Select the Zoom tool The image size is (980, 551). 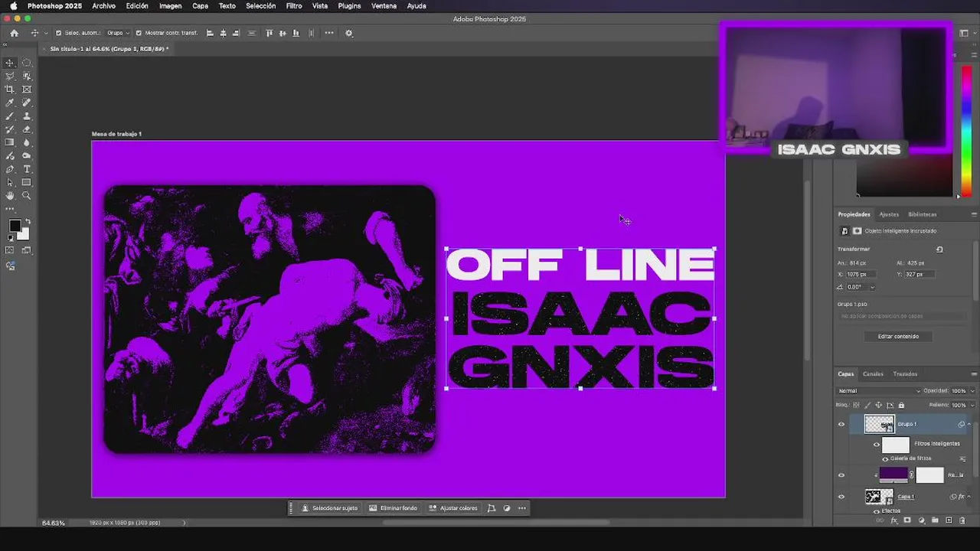pos(27,196)
